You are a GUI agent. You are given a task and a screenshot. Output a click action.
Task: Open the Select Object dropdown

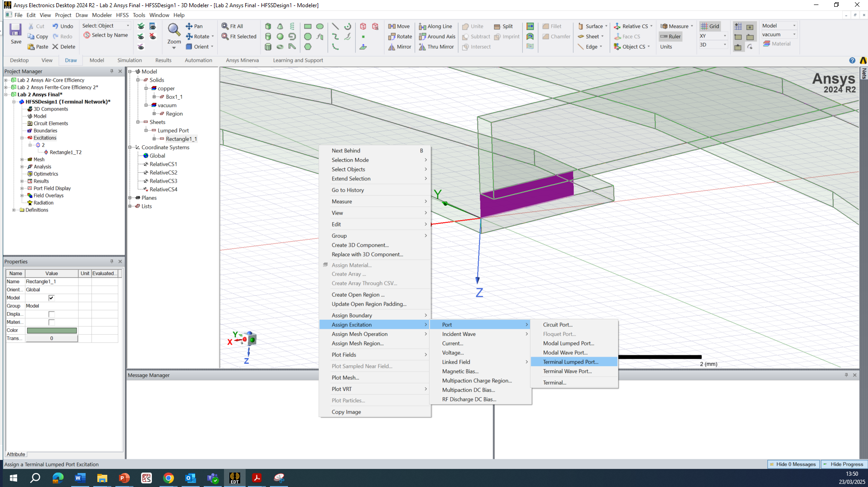128,26
